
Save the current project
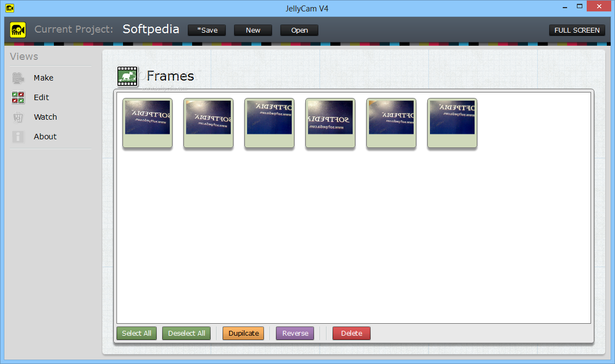(207, 30)
